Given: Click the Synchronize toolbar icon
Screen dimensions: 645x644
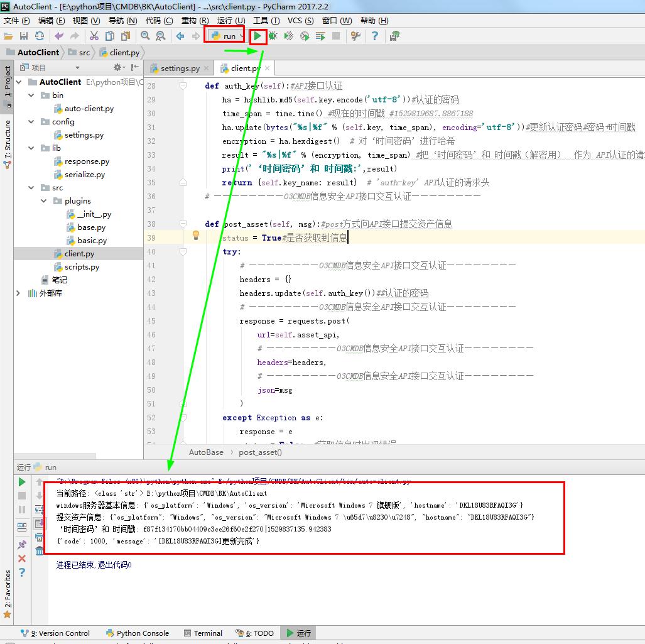Looking at the screenshot, I should pos(40,36).
